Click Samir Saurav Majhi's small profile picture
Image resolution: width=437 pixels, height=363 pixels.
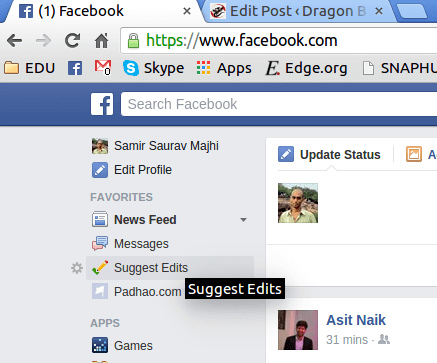100,146
